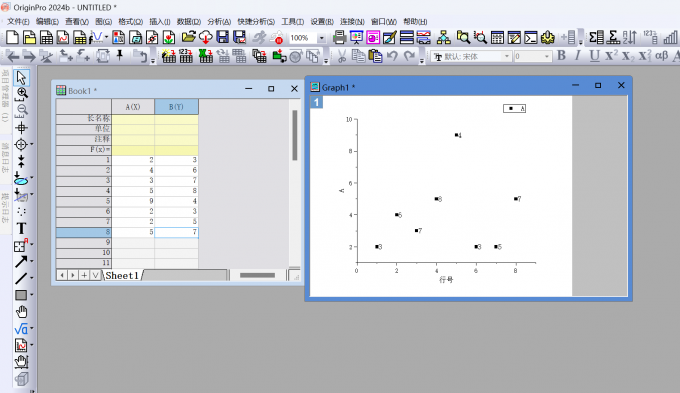Open the New Function plot icon
The width and height of the screenshot is (680, 393).
(96, 38)
